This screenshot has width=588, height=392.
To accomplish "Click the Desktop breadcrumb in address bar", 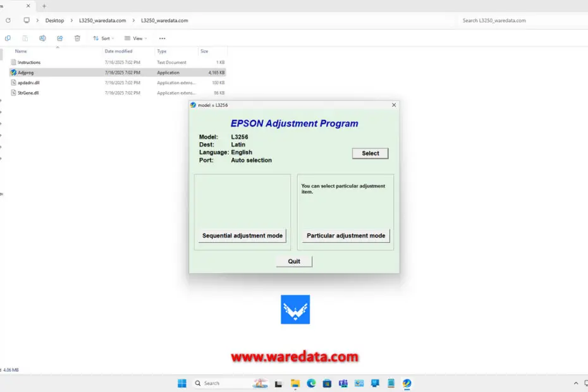I will [x=54, y=21].
